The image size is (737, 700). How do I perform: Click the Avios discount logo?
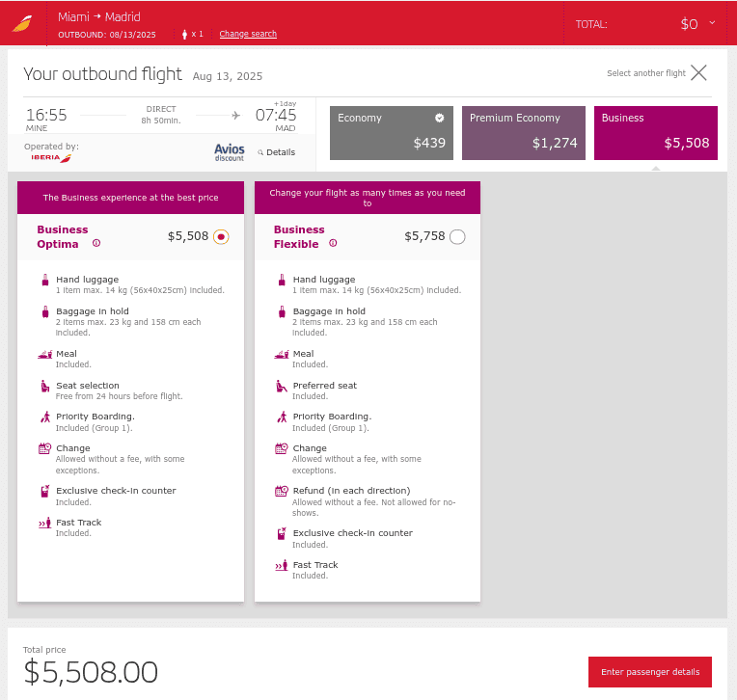pyautogui.click(x=230, y=152)
